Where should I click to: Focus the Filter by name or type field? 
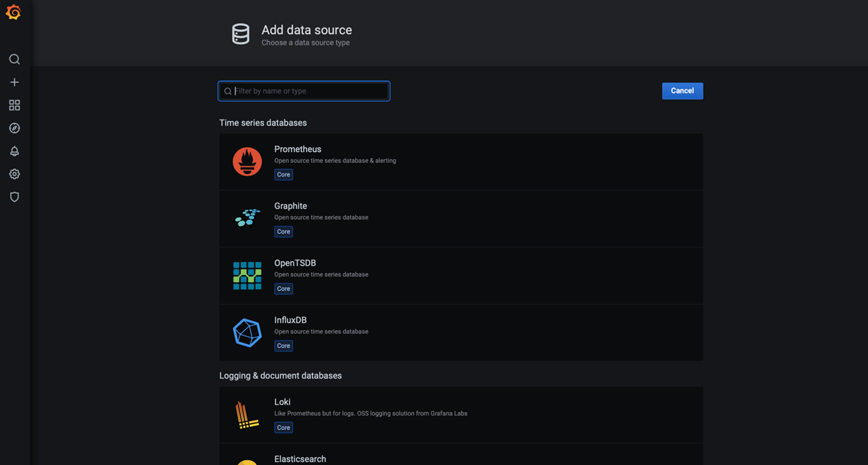pos(304,91)
